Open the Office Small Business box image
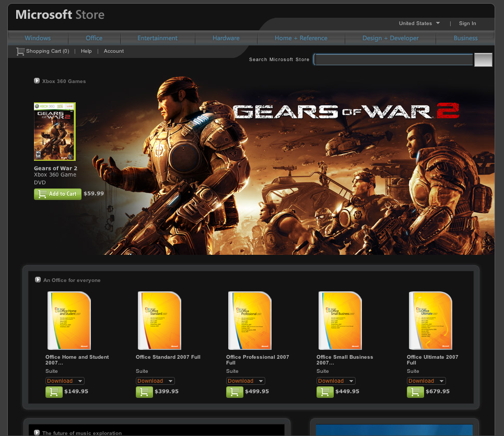504x436 pixels. (x=340, y=320)
